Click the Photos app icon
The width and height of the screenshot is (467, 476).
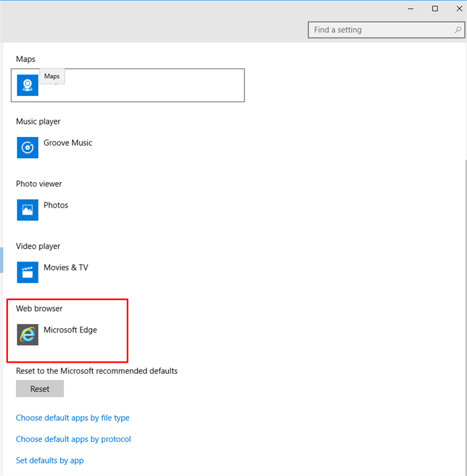(x=28, y=209)
